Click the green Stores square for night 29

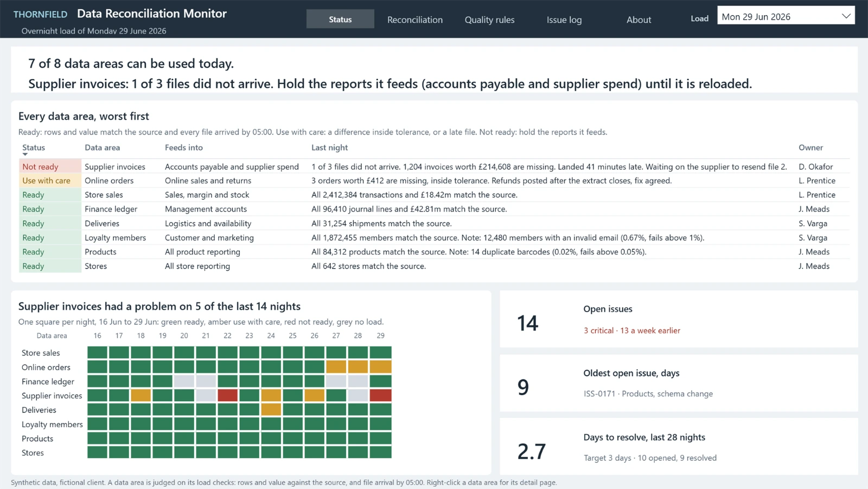[x=380, y=453]
